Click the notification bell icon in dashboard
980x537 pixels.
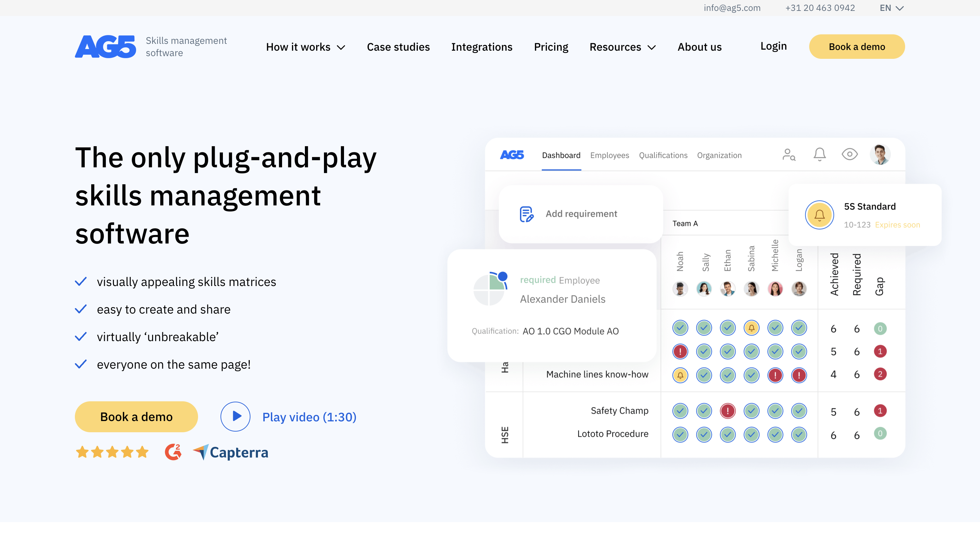tap(819, 154)
